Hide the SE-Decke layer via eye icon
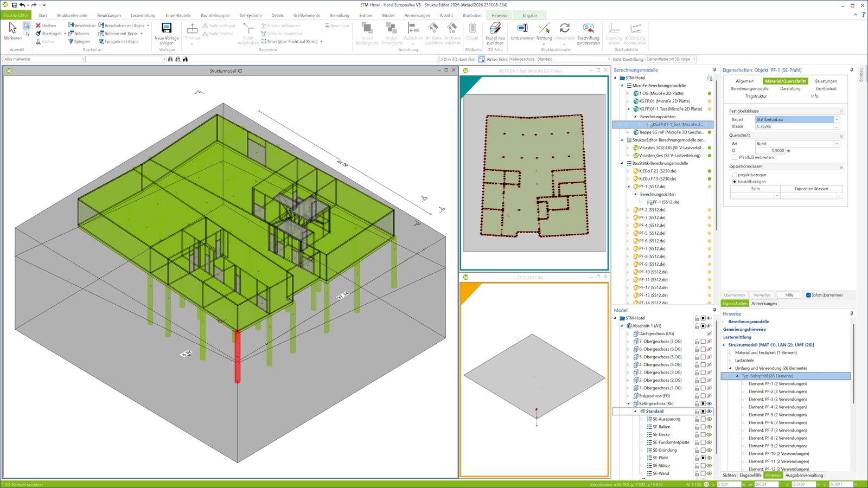 [x=709, y=435]
